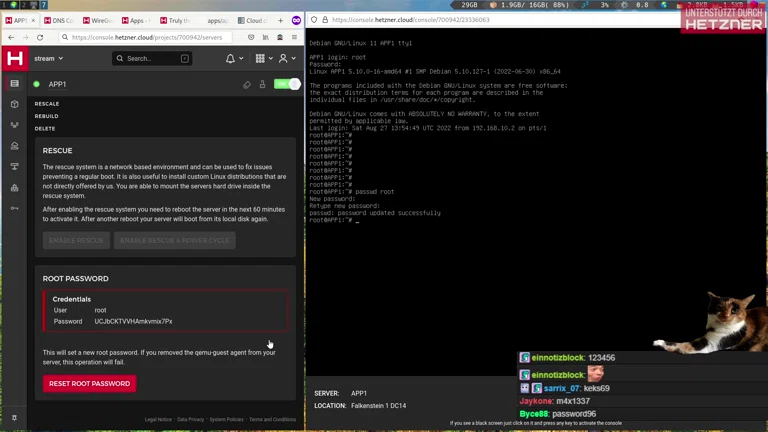The width and height of the screenshot is (768, 432).
Task: Reload the page with browser refresh icon
Action: [x=40, y=37]
